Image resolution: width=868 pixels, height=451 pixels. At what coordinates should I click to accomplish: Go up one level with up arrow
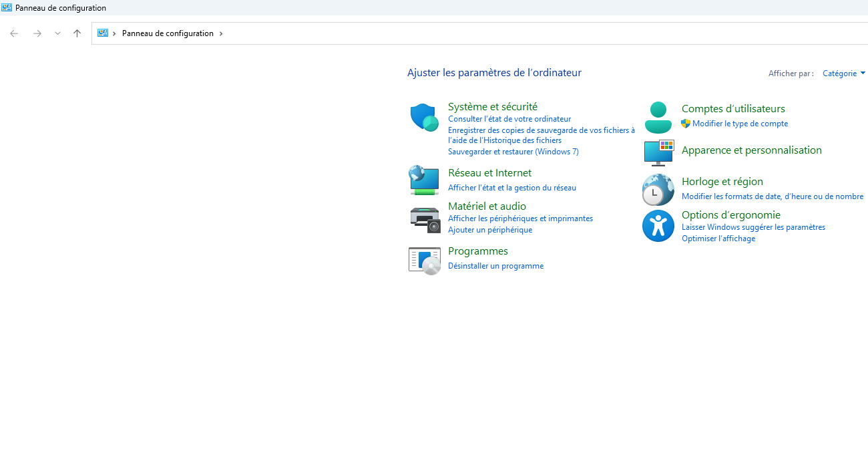tap(77, 33)
